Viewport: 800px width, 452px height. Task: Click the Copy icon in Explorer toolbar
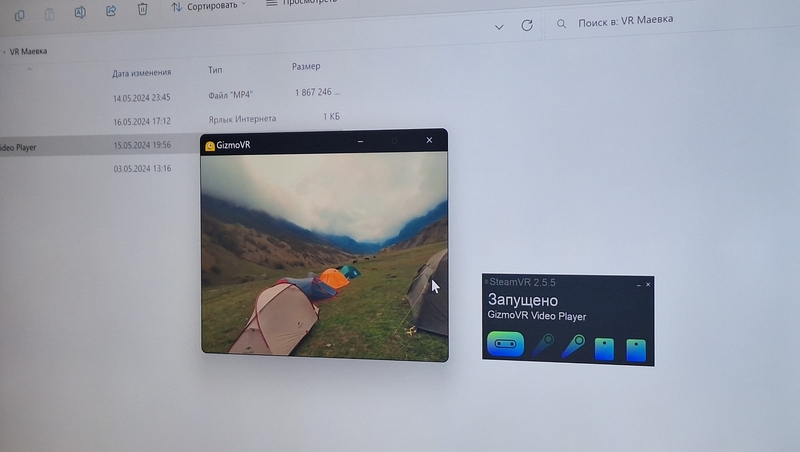click(20, 14)
